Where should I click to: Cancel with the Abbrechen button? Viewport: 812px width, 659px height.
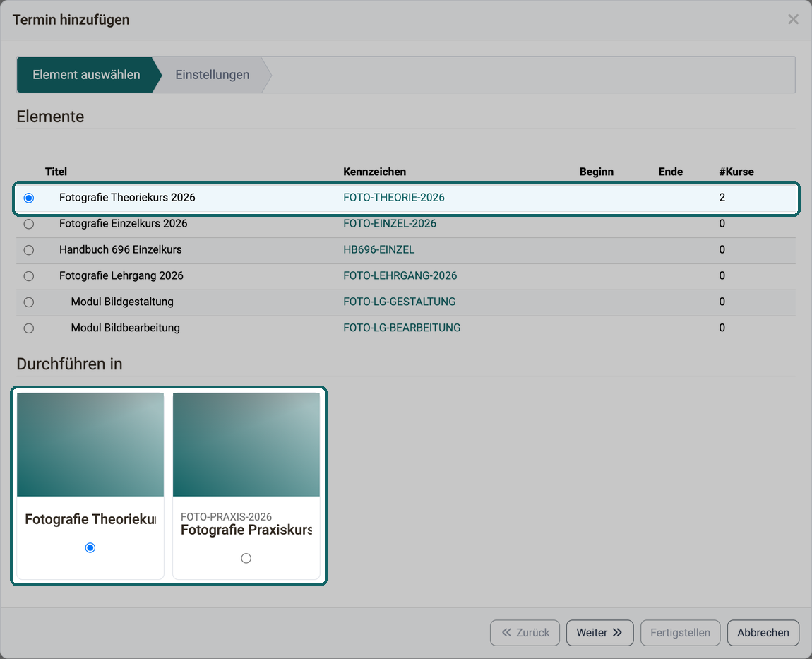point(763,633)
